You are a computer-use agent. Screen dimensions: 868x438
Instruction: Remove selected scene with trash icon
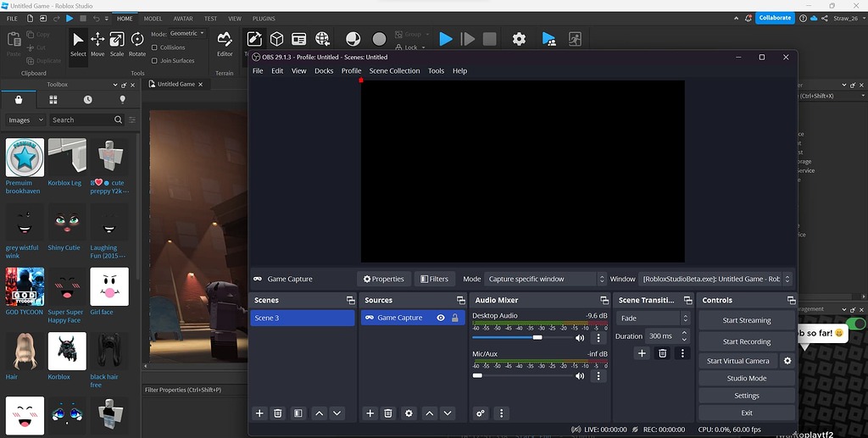tap(278, 413)
